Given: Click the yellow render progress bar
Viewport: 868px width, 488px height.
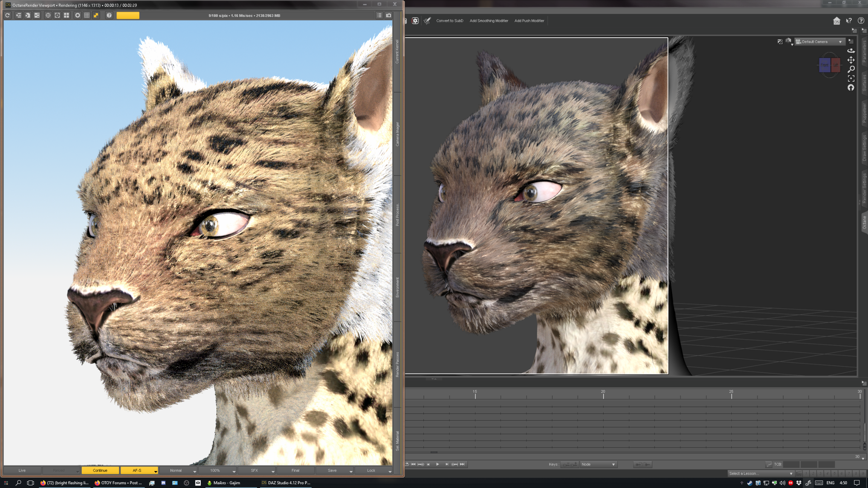Looking at the screenshot, I should point(128,15).
